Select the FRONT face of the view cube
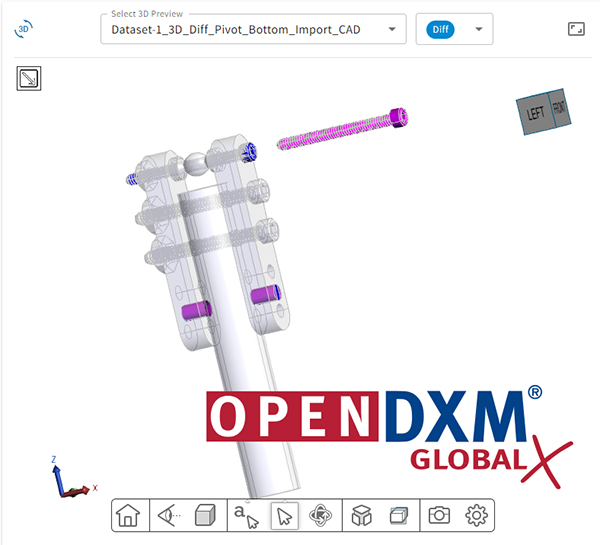The height and width of the screenshot is (545, 600). (559, 108)
